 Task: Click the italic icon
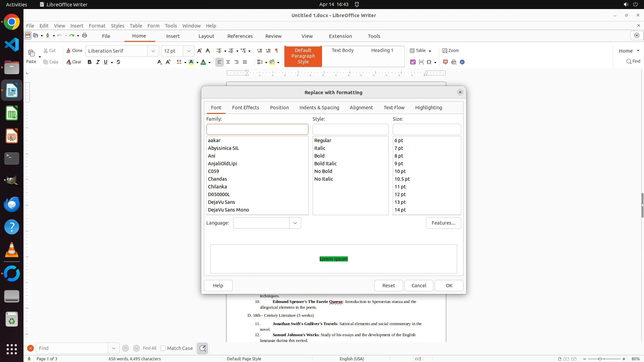tap(98, 62)
